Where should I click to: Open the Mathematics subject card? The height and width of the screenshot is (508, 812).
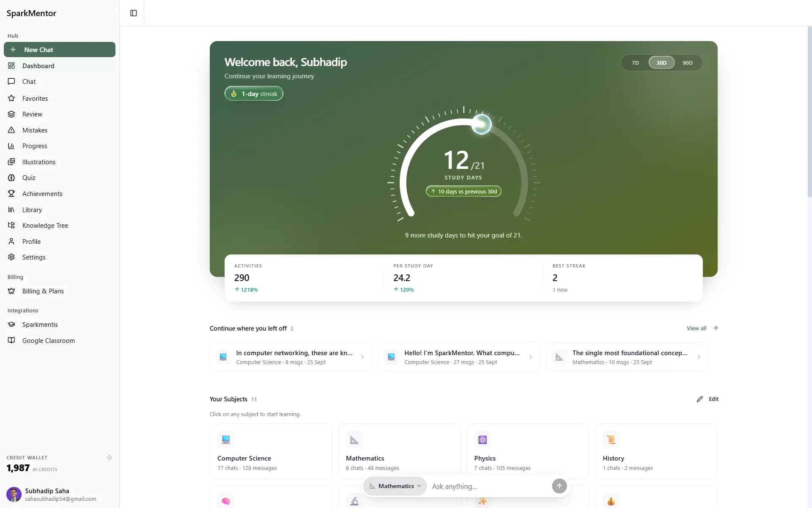tap(399, 451)
